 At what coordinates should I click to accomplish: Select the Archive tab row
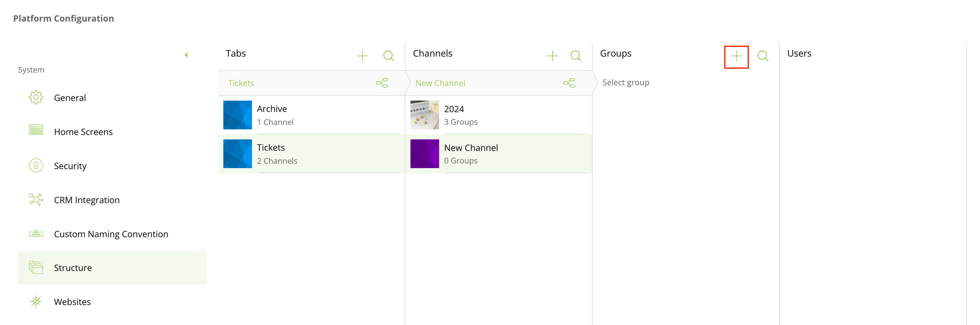click(311, 115)
